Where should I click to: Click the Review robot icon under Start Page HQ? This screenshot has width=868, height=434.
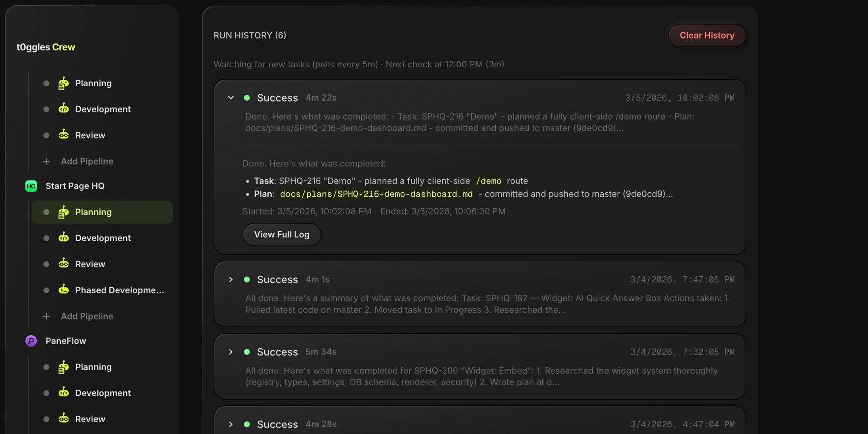pos(63,264)
